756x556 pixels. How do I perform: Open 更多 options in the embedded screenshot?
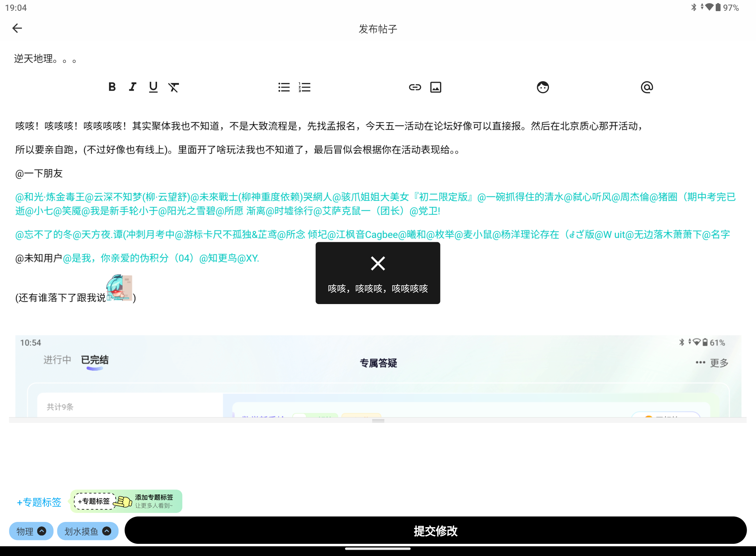718,362
